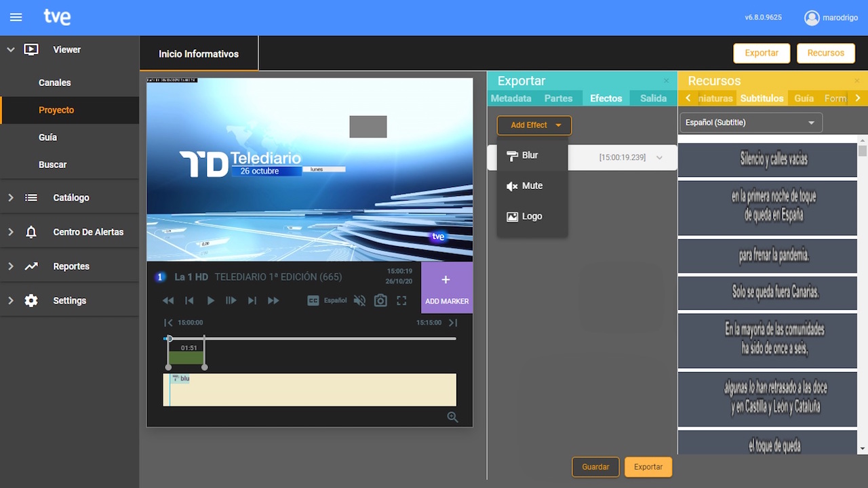The width and height of the screenshot is (868, 488).
Task: Click the top Exportar button
Action: 762,53
